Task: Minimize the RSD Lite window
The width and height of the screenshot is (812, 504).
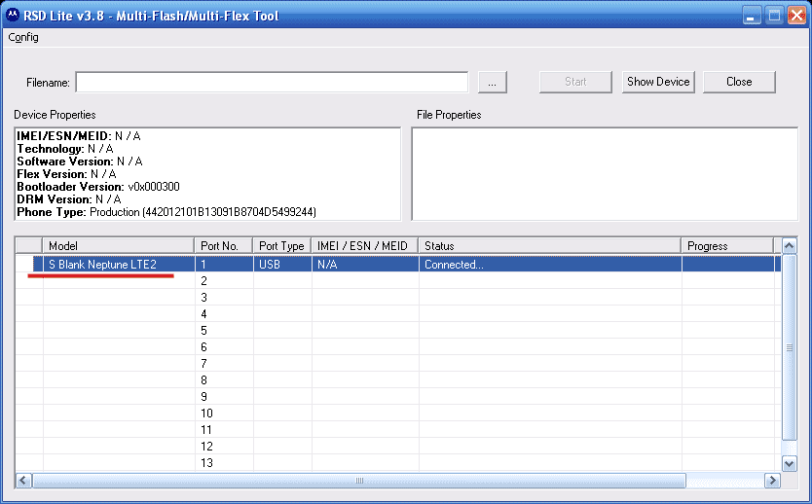Action: 752,15
